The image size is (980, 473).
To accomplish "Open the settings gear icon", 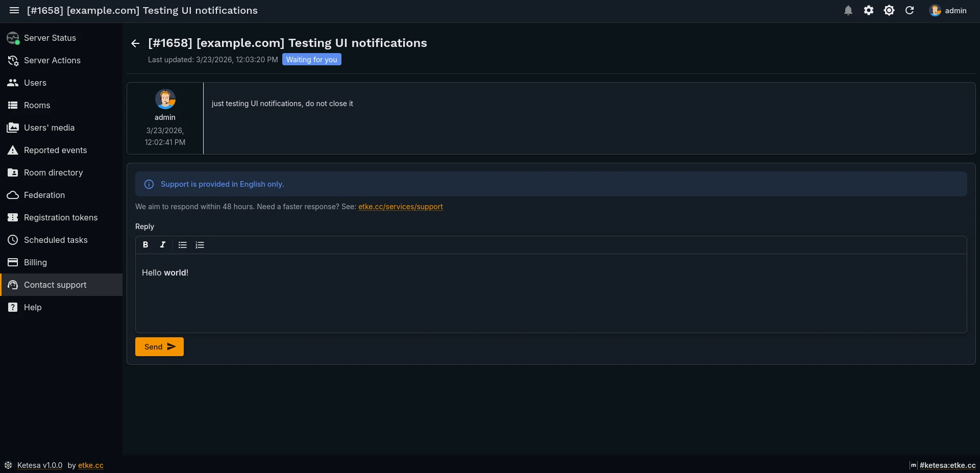I will [x=869, y=11].
